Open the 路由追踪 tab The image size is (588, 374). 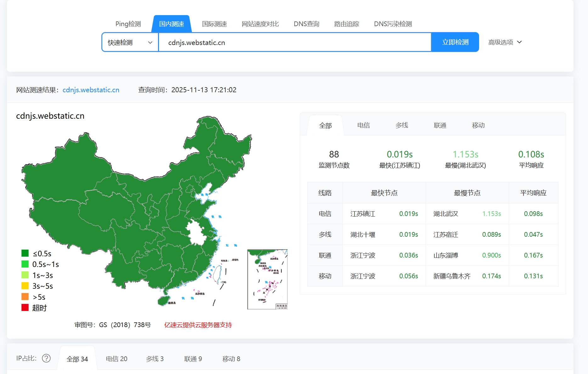point(347,24)
